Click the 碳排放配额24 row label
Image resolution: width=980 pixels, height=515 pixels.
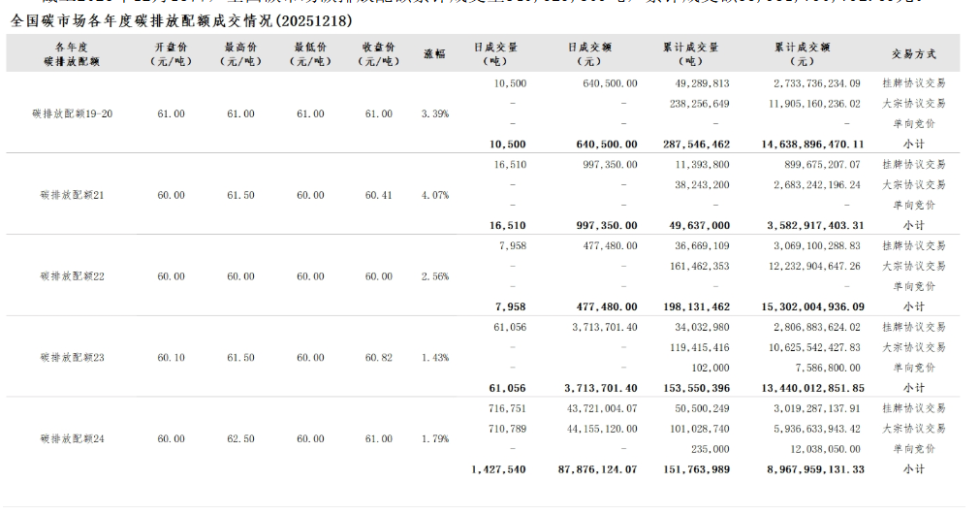coord(72,438)
